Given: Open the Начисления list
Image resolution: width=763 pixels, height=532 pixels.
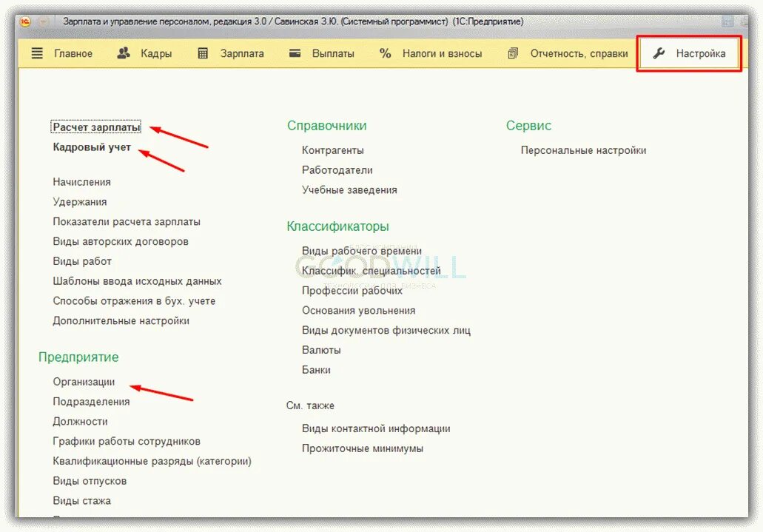Looking at the screenshot, I should tap(81, 182).
